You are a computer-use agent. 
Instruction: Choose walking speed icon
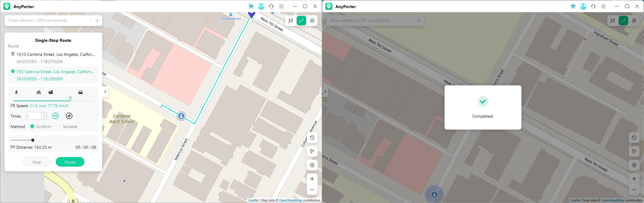pos(16,92)
